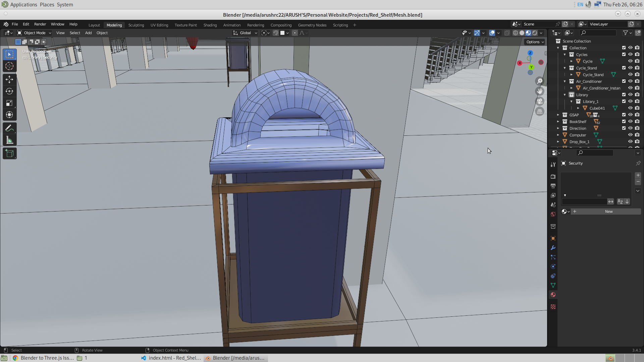The height and width of the screenshot is (362, 644).
Task: Select the Move tool
Action: click(x=9, y=79)
